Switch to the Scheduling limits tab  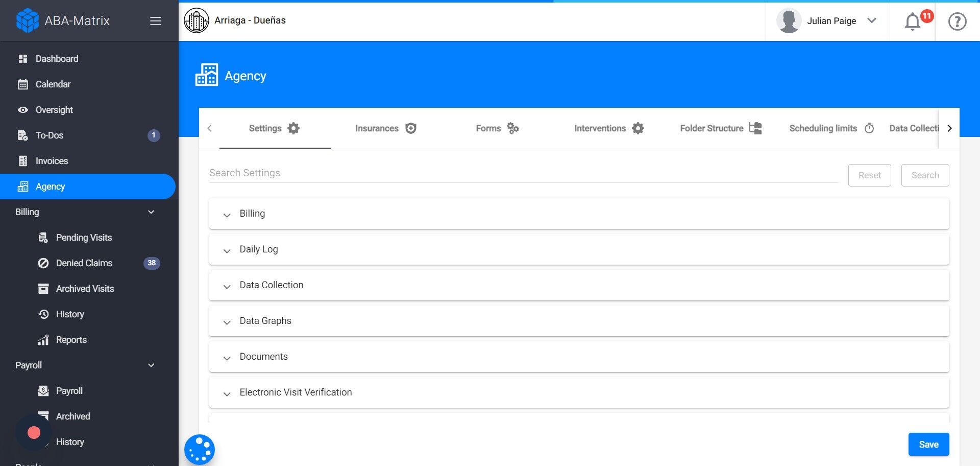click(832, 128)
